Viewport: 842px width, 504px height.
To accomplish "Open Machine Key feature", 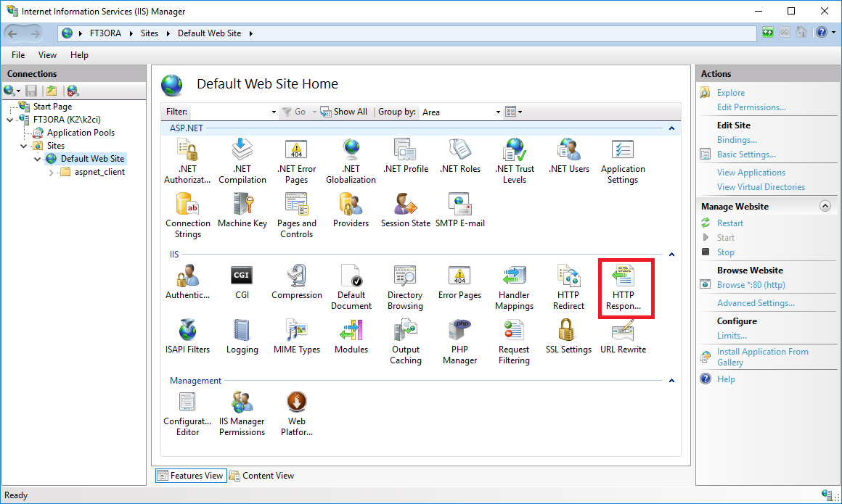I will point(242,210).
